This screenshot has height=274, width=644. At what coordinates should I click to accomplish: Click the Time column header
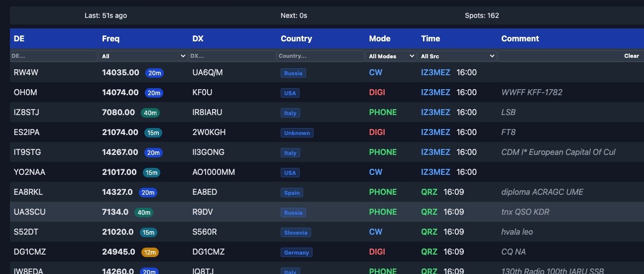coord(430,38)
